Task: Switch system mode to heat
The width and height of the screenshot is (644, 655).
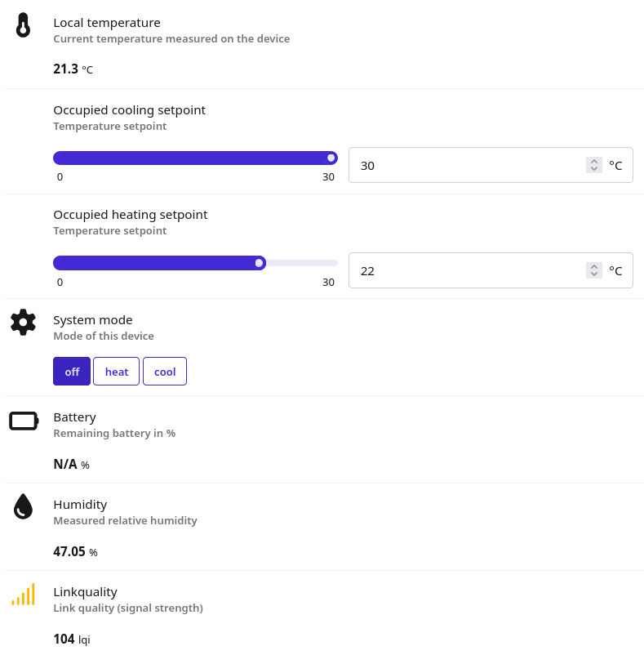Action: (x=116, y=372)
